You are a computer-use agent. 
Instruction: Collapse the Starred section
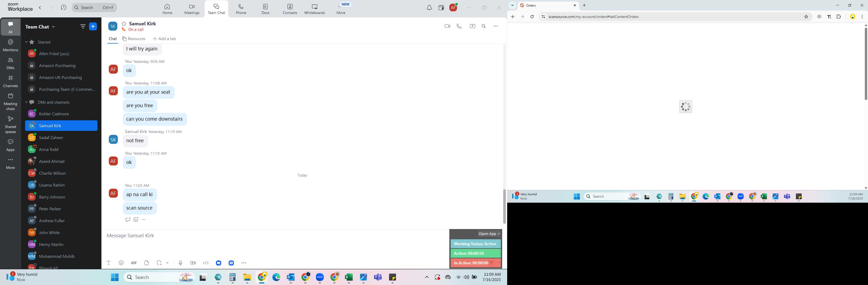point(26,42)
